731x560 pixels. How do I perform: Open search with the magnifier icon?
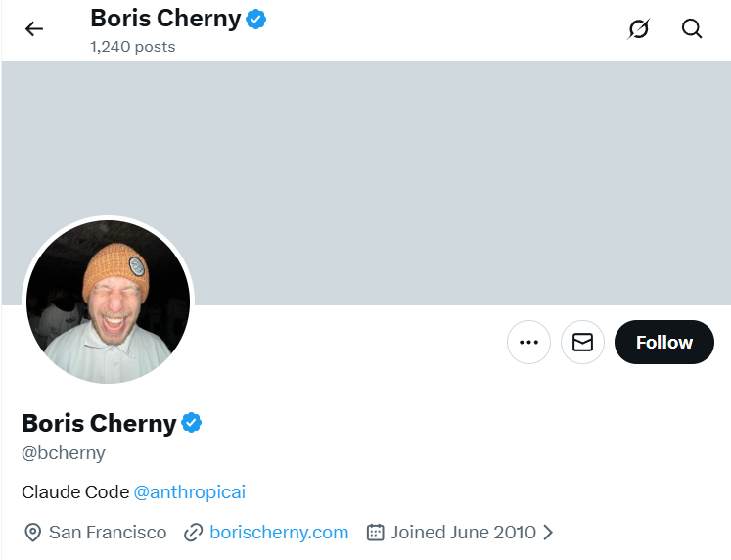[x=692, y=29]
